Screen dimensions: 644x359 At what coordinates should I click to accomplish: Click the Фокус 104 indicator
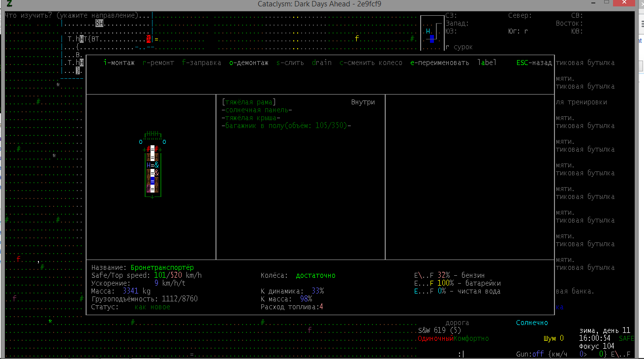point(597,346)
